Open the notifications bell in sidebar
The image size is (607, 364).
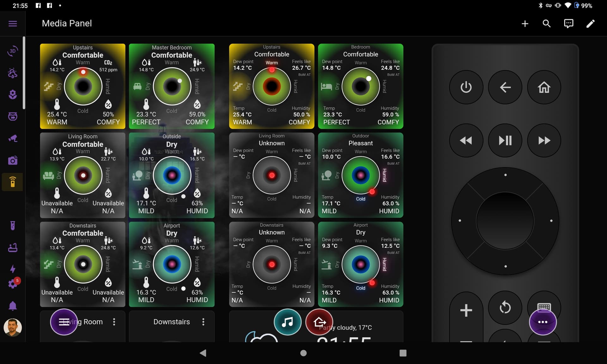point(13,306)
